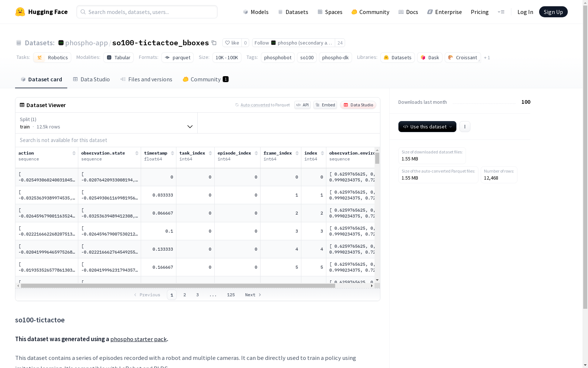
Task: Click the Dataset Viewer table icon
Action: pos(22,105)
